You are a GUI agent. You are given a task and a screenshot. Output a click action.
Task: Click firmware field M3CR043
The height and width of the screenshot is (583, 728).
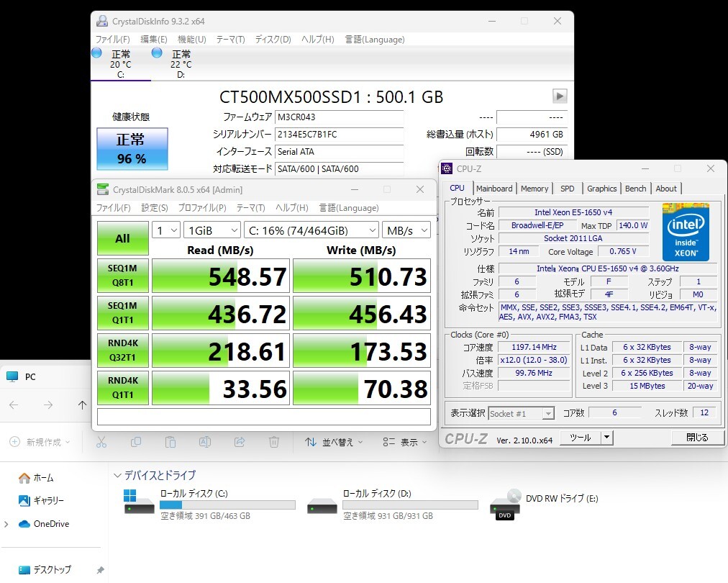tap(339, 117)
